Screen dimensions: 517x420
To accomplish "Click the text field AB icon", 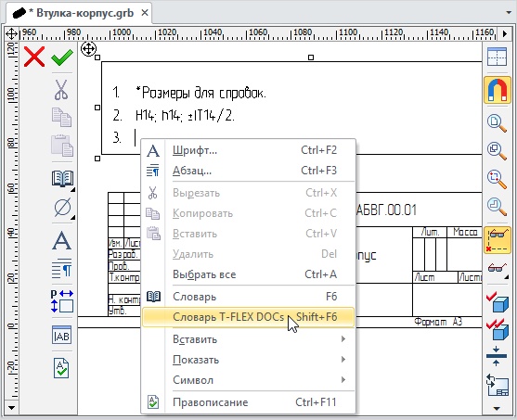I will tap(61, 336).
